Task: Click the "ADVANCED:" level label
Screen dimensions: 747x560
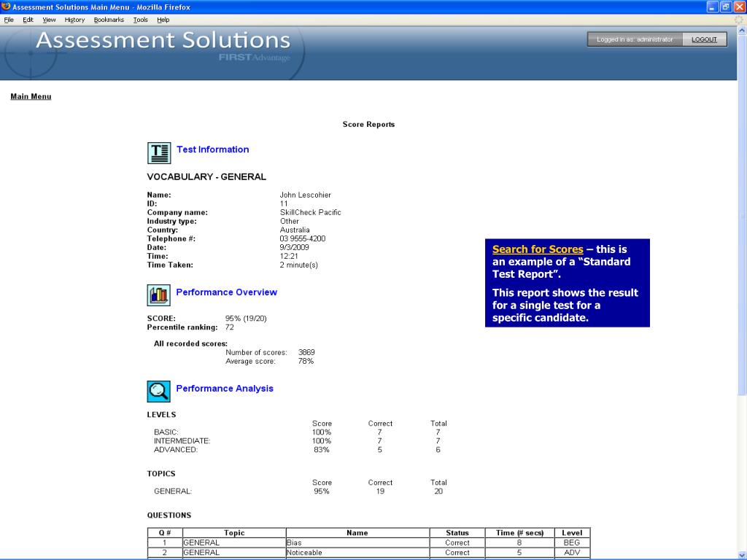Action: coord(176,449)
